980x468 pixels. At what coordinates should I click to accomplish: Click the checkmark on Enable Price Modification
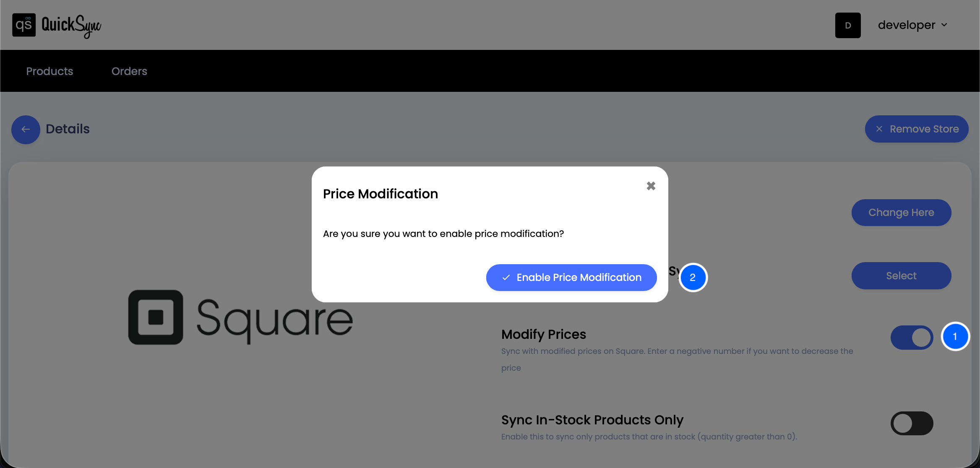pos(506,277)
